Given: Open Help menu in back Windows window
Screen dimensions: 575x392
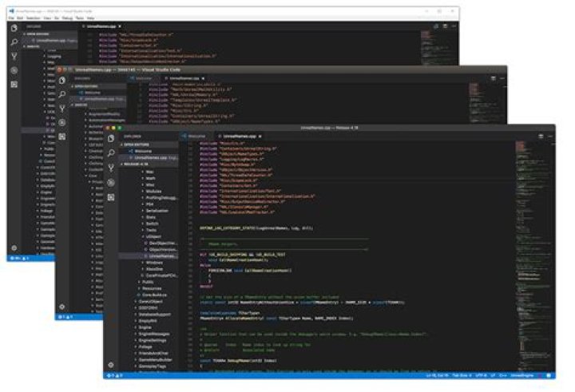Looking at the screenshot, I should point(90,18).
